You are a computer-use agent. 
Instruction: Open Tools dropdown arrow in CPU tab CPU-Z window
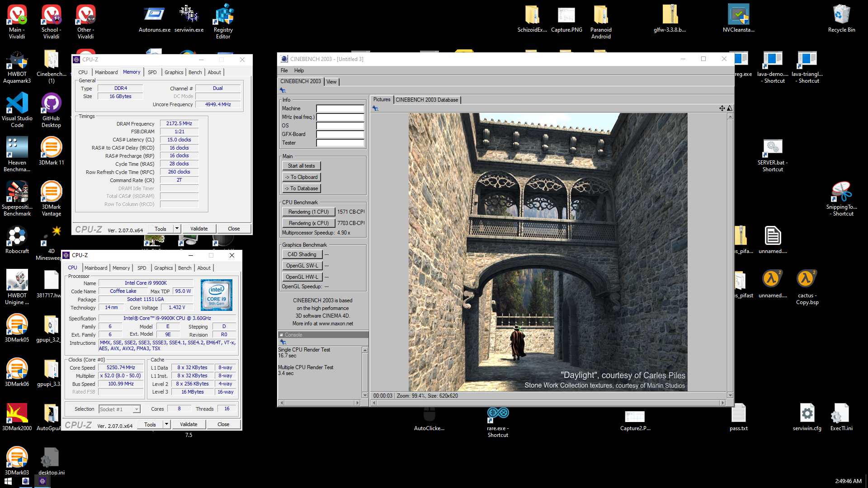[x=167, y=424]
